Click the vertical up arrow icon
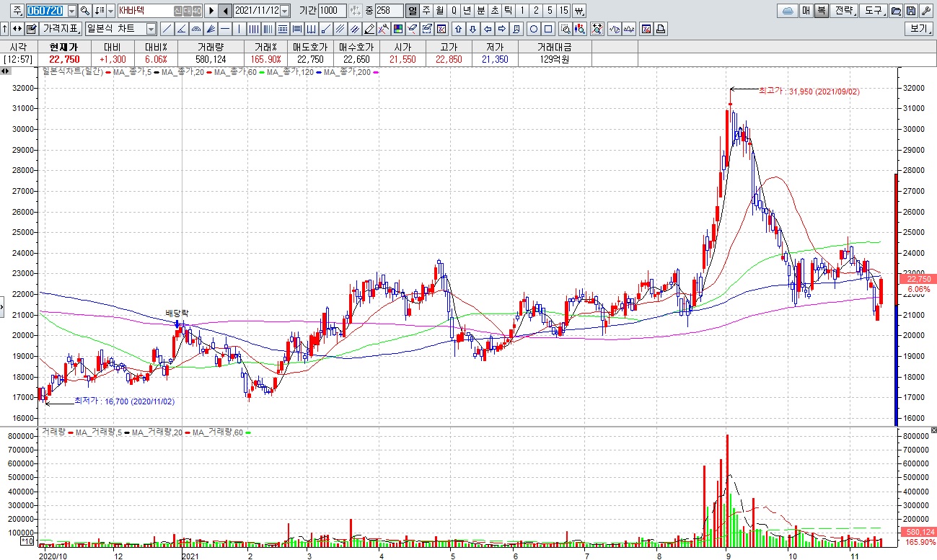The image size is (937, 560). (5, 29)
